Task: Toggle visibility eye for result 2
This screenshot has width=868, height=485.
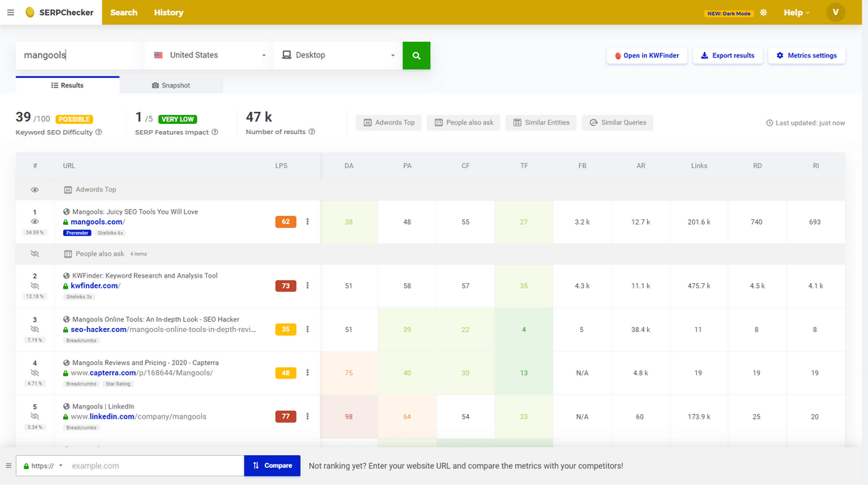Action: tap(35, 286)
